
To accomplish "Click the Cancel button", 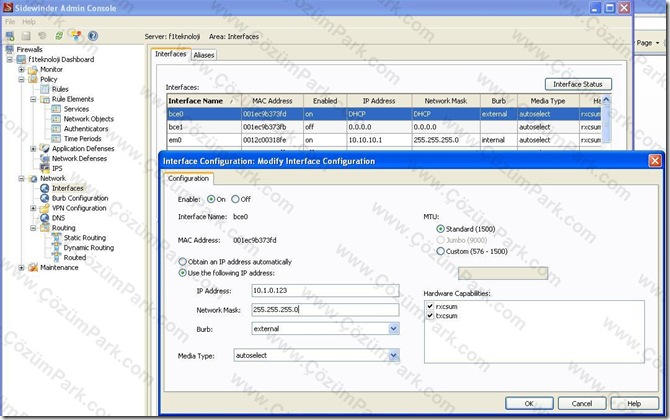I will pyautogui.click(x=582, y=403).
